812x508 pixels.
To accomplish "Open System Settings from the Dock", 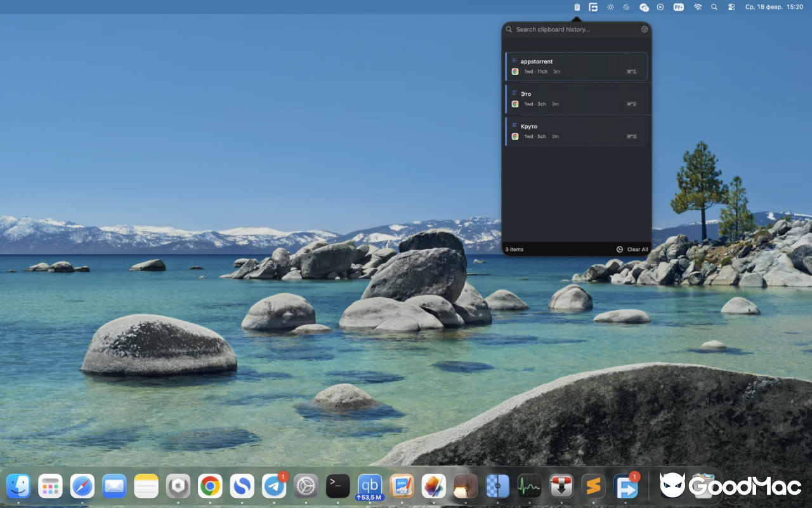I will coord(306,486).
